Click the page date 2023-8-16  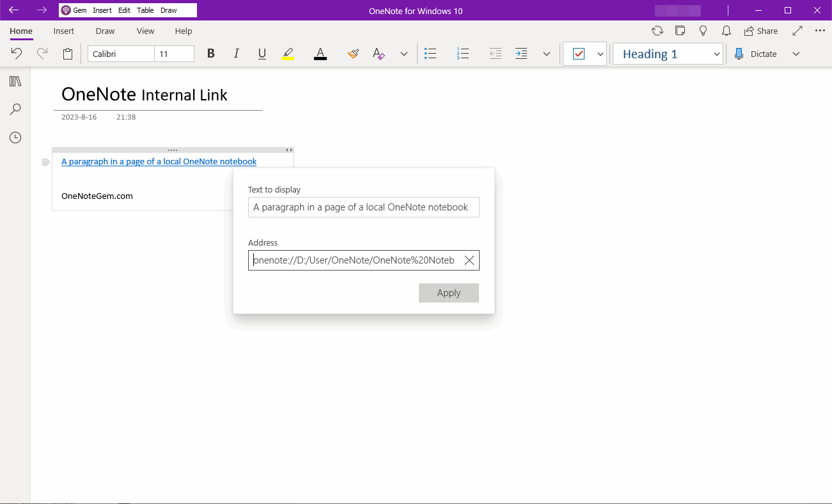79,117
